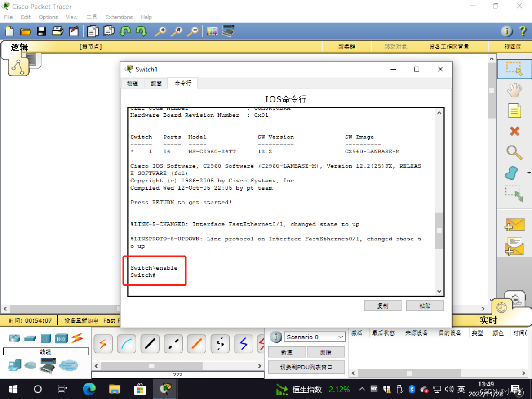
Task: Choose the Inspect magnifier tool
Action: 514,152
